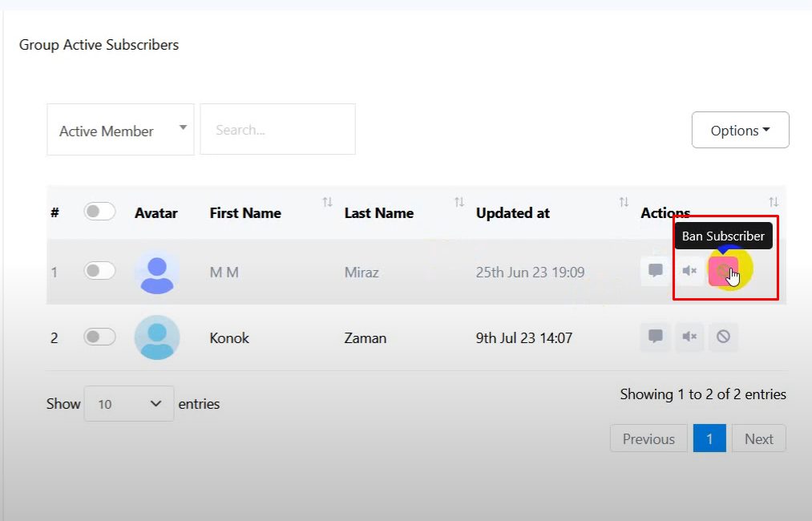812x521 pixels.
Task: Open the Active Member filter dropdown
Action: [120, 130]
